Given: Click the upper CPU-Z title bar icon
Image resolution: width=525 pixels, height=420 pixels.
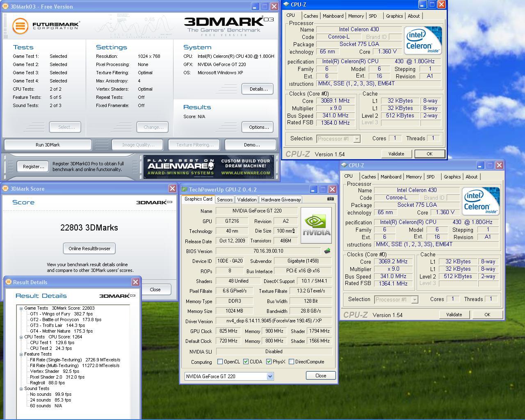Looking at the screenshot, I should [x=286, y=5].
